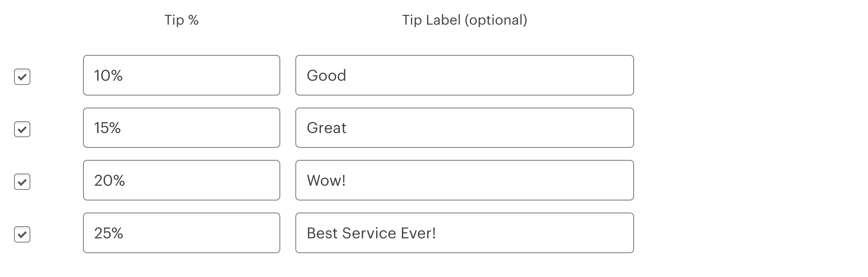The height and width of the screenshot is (277, 868).
Task: Place cursor in field containing Wow!
Action: pyautogui.click(x=465, y=180)
